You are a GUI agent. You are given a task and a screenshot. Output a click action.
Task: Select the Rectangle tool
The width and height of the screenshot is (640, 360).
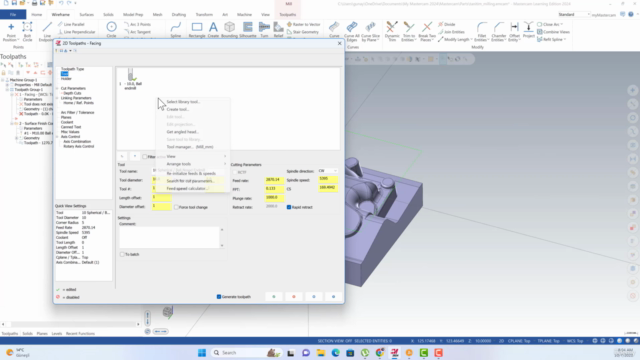tap(197, 30)
